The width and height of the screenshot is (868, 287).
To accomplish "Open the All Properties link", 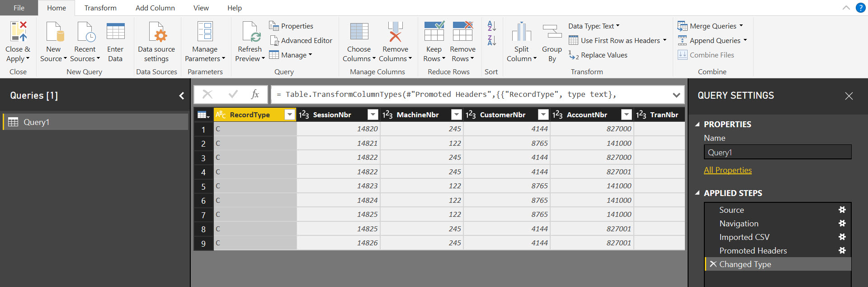I will coord(728,170).
